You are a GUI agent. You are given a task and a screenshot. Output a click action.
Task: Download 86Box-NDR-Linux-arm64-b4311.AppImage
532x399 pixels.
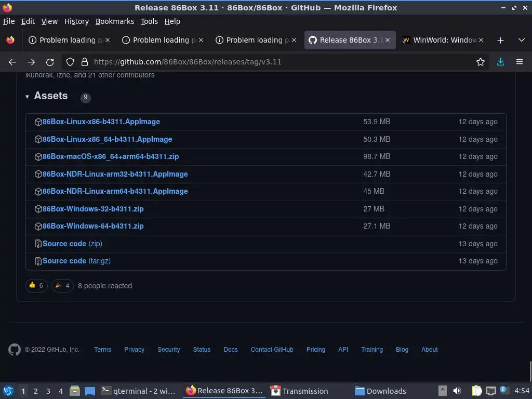point(115,191)
